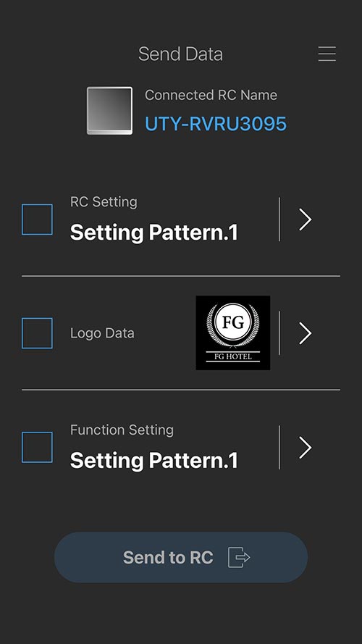Select Function Setting's Setting Pattern.1 text

click(154, 461)
